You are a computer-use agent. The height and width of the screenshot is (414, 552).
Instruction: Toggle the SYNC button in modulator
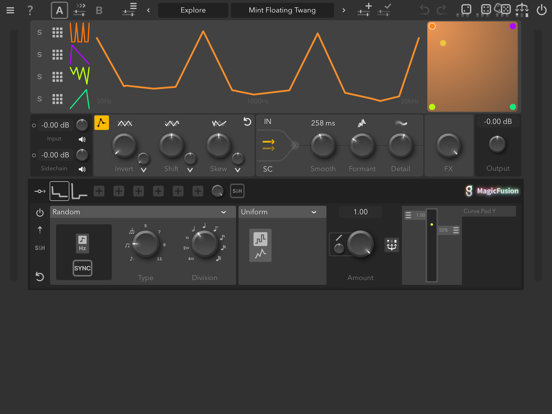click(x=82, y=268)
